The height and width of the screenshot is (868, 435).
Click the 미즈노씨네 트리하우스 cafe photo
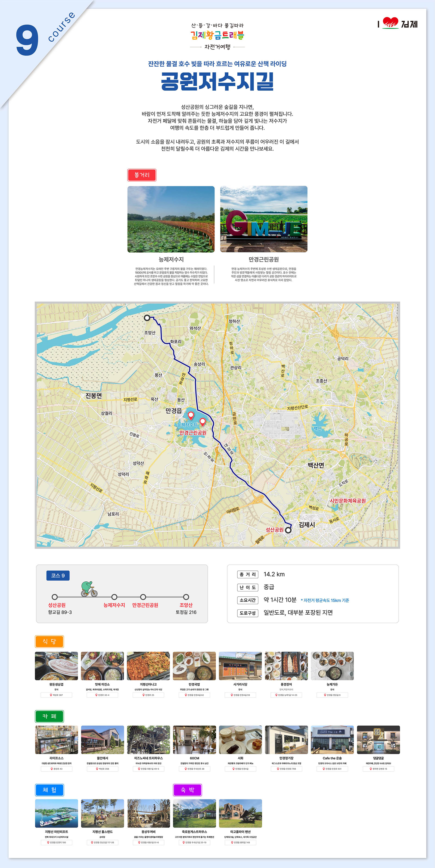pos(148,740)
